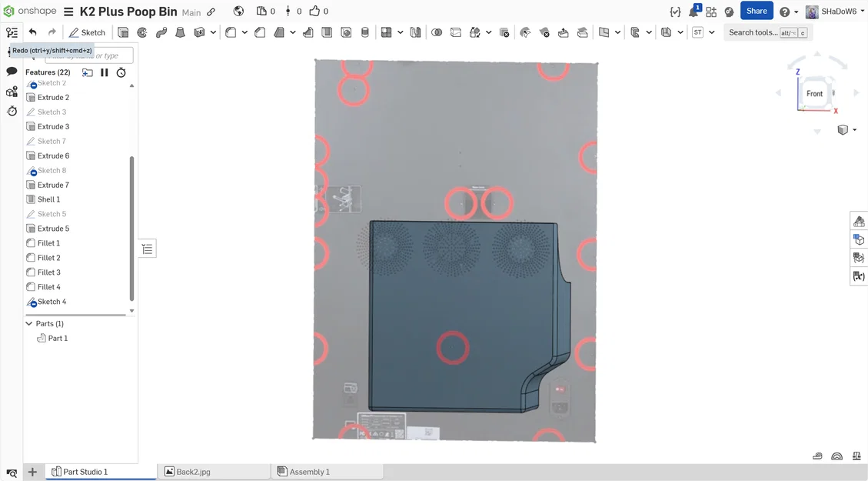The height and width of the screenshot is (481, 868).
Task: Open the Fillet tool dropdown arrow
Action: point(244,32)
